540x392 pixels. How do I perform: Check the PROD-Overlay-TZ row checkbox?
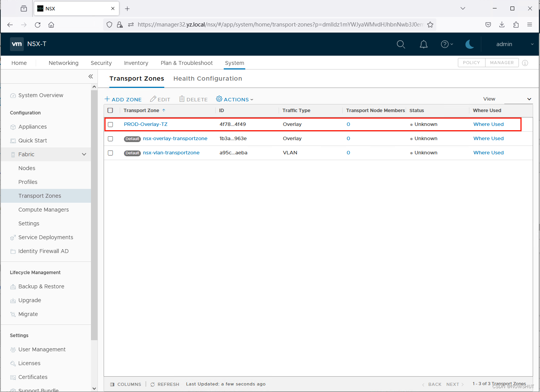(x=111, y=124)
